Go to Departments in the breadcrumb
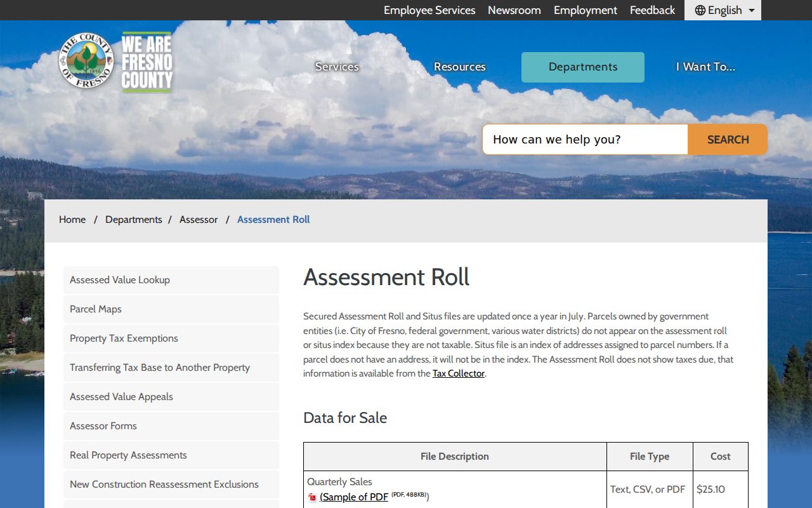 [x=134, y=220]
